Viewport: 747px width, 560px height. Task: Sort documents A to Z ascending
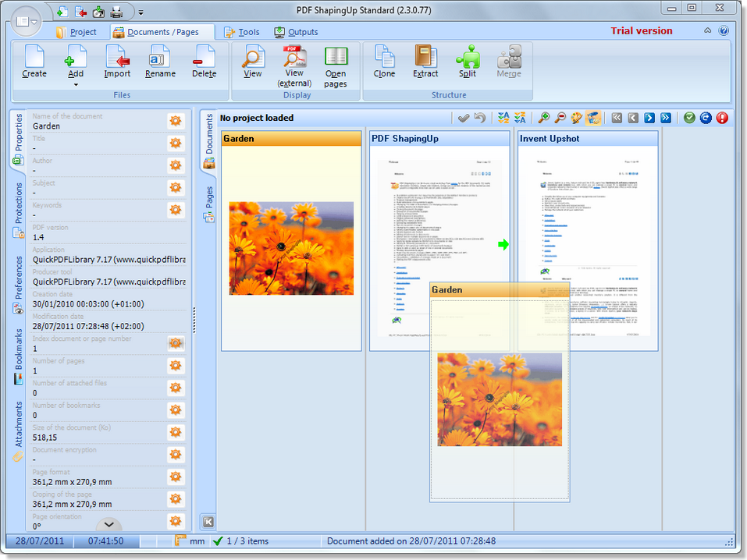point(503,118)
